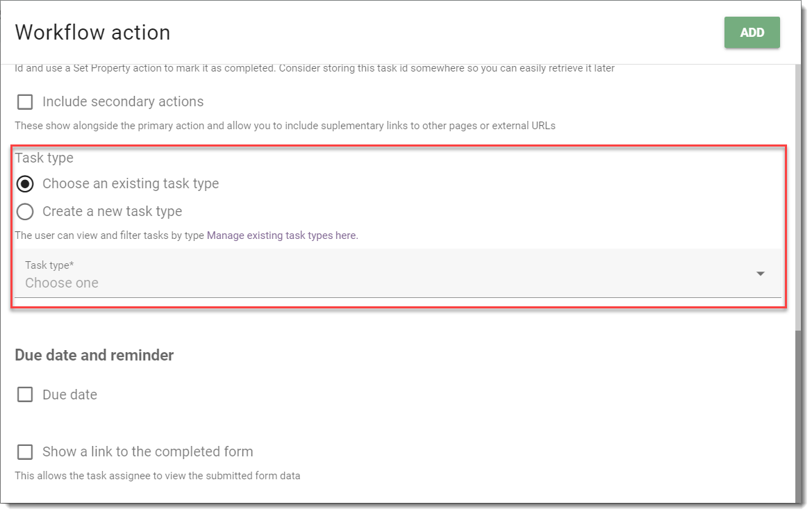Select the Choose an existing task type radio
This screenshot has width=812, height=514.
click(25, 184)
